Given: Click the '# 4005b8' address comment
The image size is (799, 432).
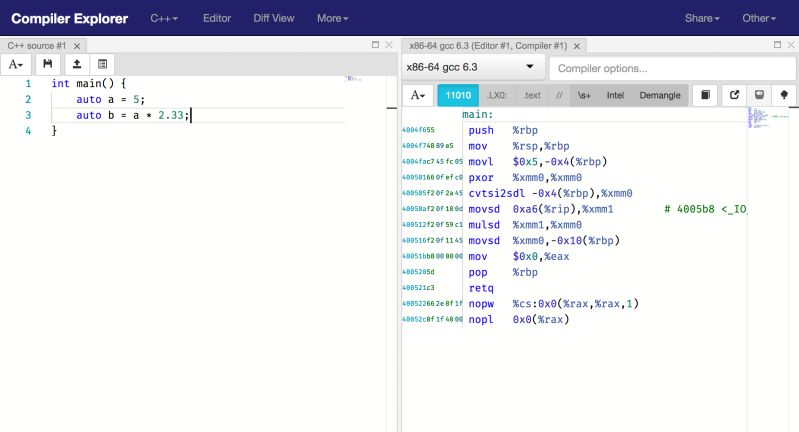Looking at the screenshot, I should tap(705, 209).
